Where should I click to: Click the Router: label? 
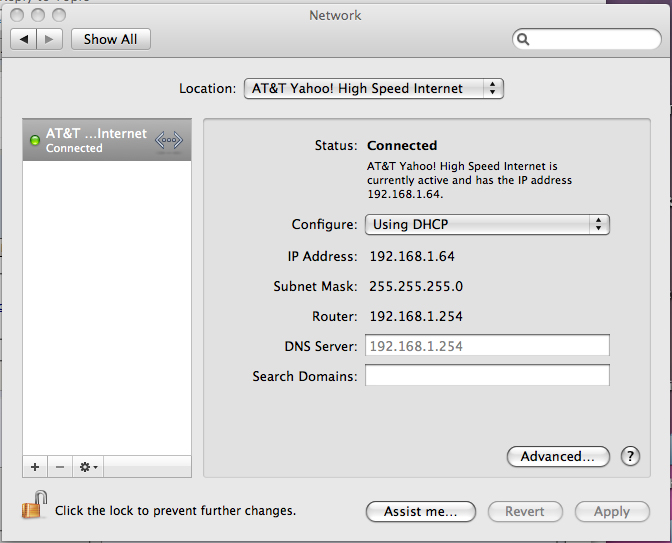335,316
